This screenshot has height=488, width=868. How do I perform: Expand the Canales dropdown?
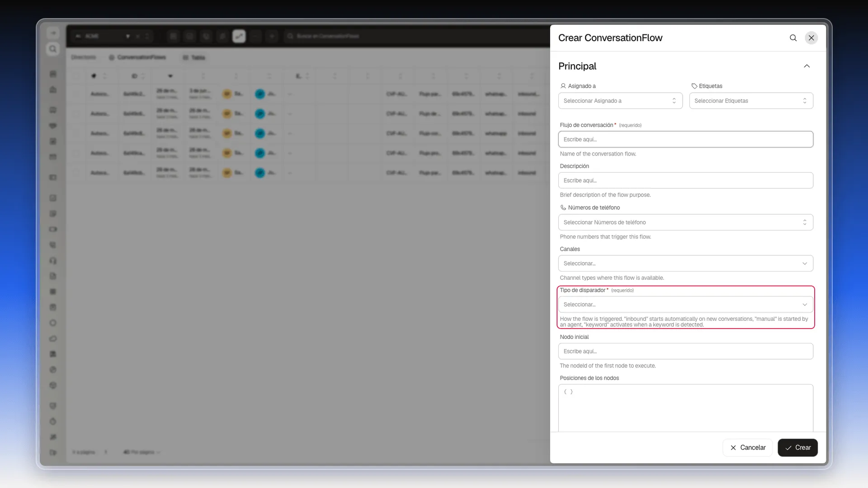click(685, 263)
